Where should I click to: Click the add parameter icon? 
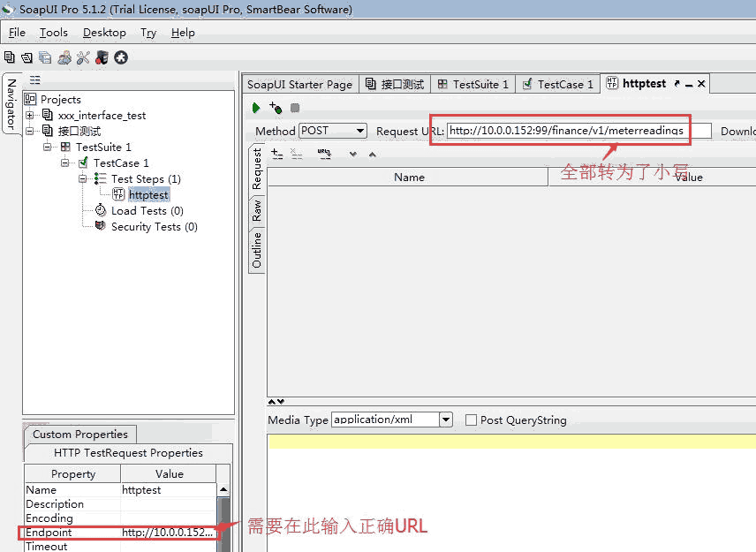276,154
